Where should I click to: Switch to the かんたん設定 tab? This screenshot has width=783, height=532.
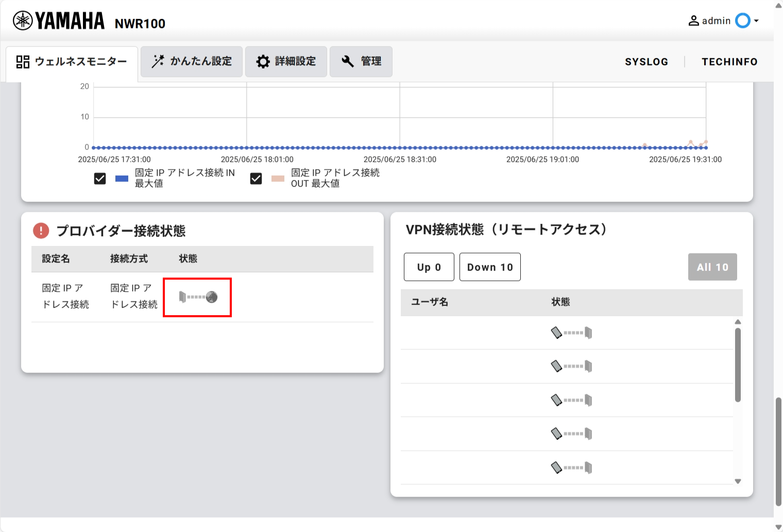pyautogui.click(x=191, y=61)
